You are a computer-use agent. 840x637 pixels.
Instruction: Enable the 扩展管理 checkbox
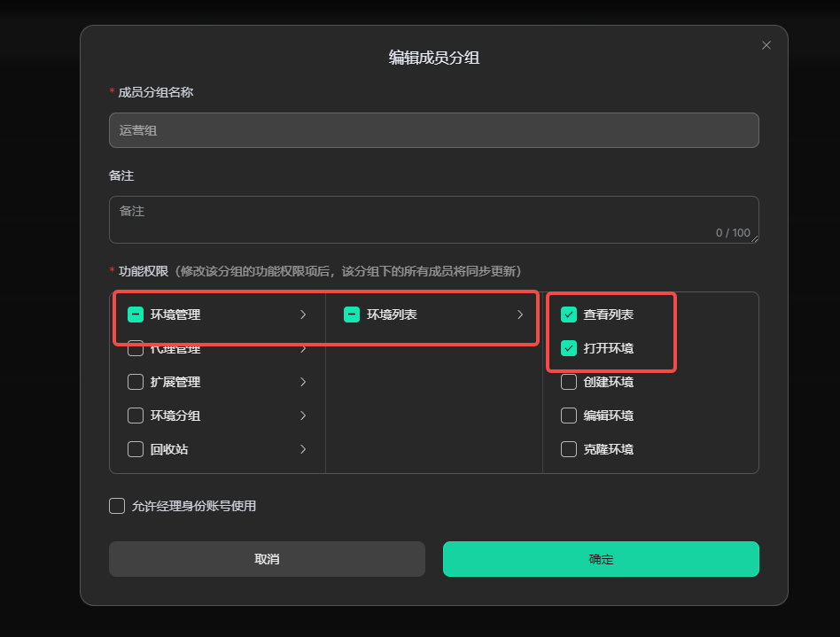(136, 382)
